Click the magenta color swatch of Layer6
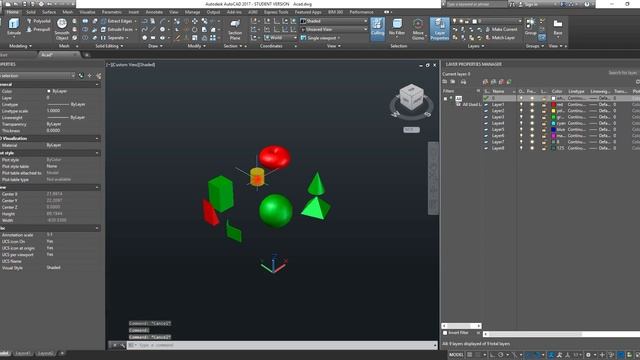This screenshot has width=640, height=360. coord(553,136)
